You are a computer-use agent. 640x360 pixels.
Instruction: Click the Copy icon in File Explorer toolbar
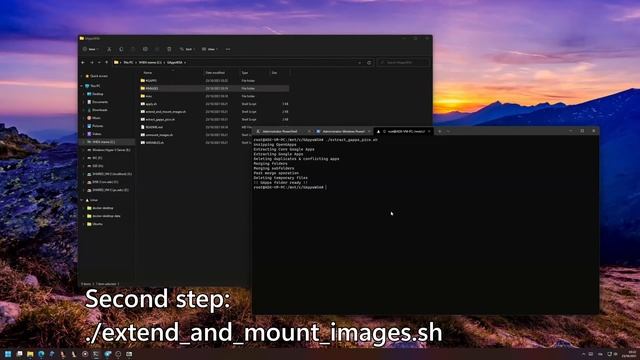(x=121, y=49)
